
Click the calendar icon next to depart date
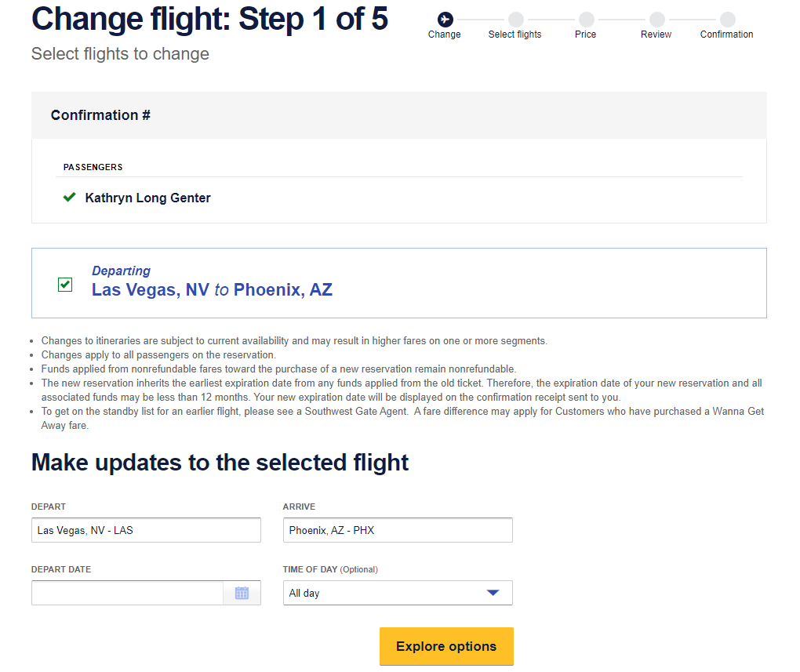[242, 593]
